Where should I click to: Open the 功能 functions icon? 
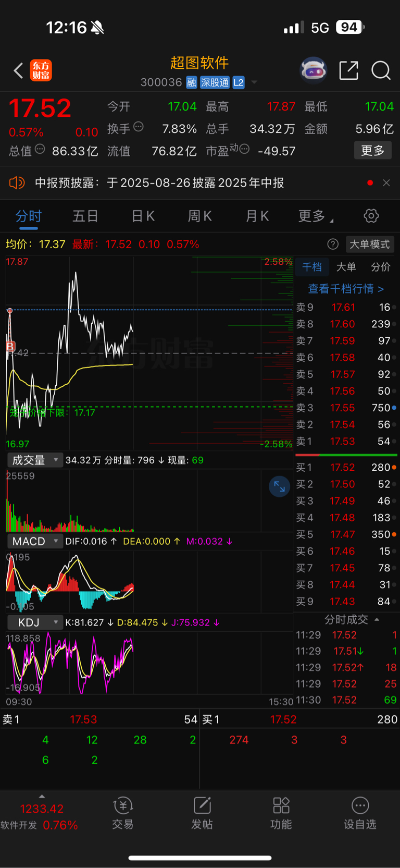281,813
